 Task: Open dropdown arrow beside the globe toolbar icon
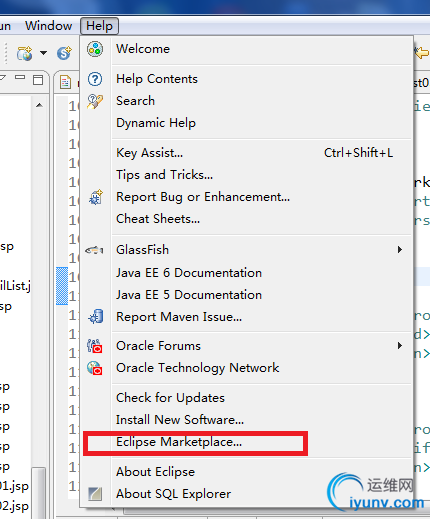pos(43,53)
